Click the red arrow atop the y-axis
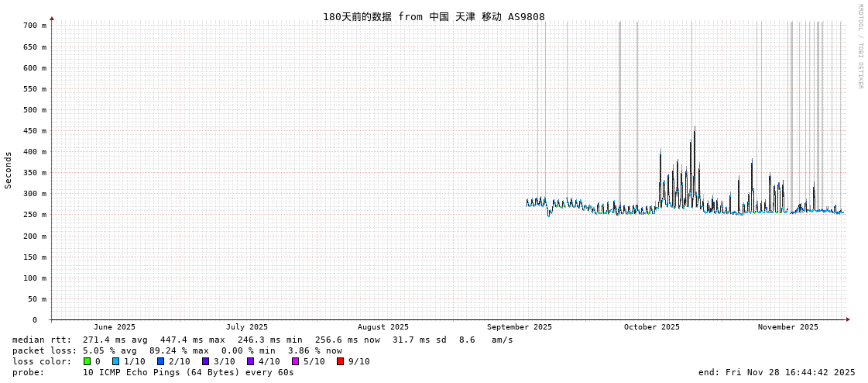The width and height of the screenshot is (868, 383). click(x=52, y=18)
